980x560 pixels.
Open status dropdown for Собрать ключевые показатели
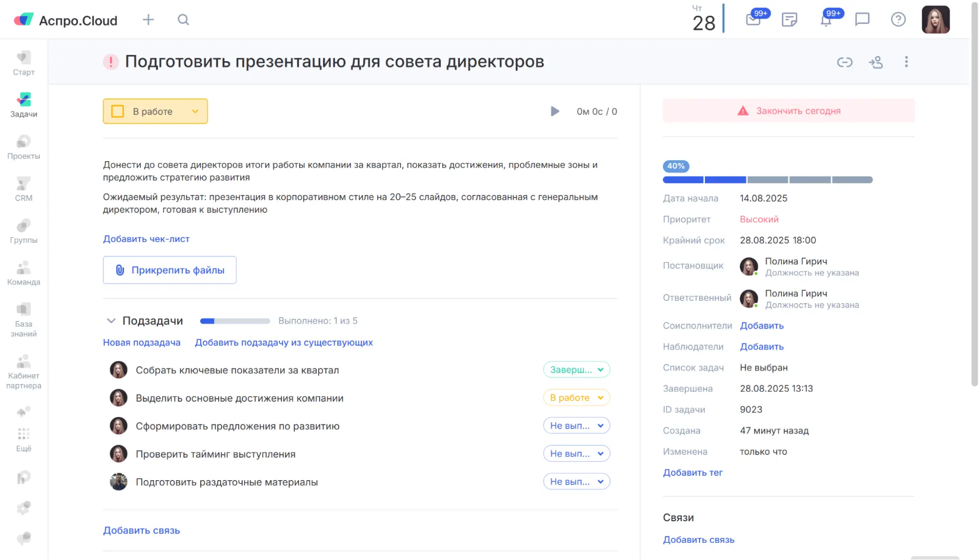tap(576, 370)
